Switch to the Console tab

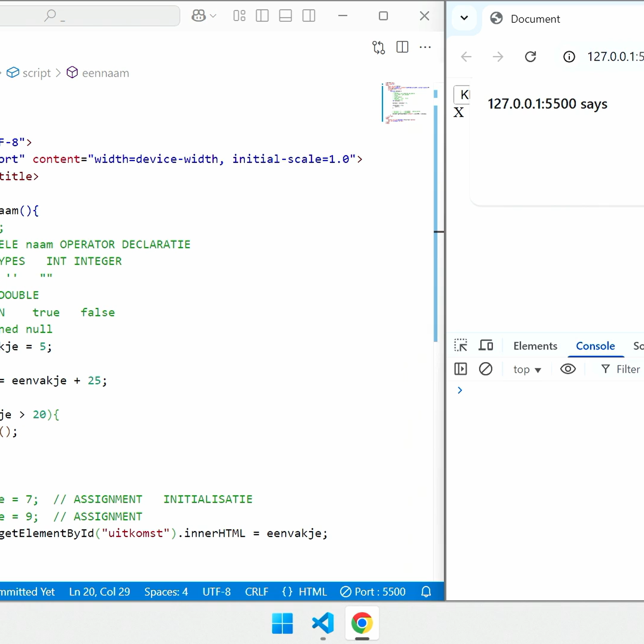pyautogui.click(x=595, y=346)
